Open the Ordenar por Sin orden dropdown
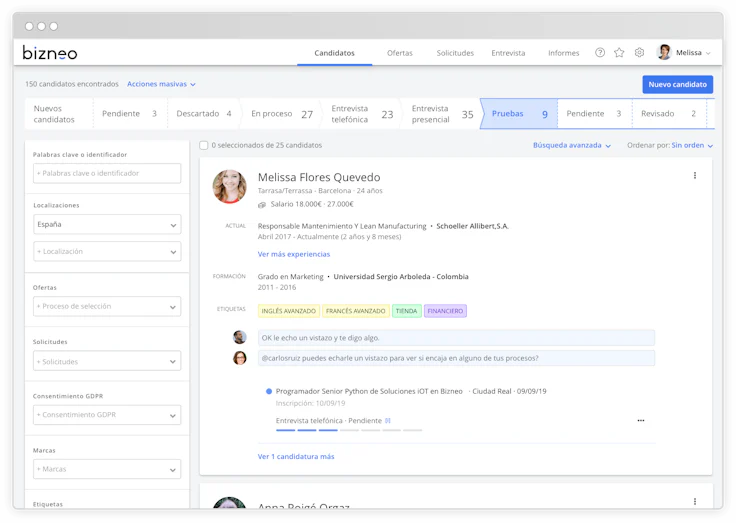The height and width of the screenshot is (523, 736). (x=692, y=146)
